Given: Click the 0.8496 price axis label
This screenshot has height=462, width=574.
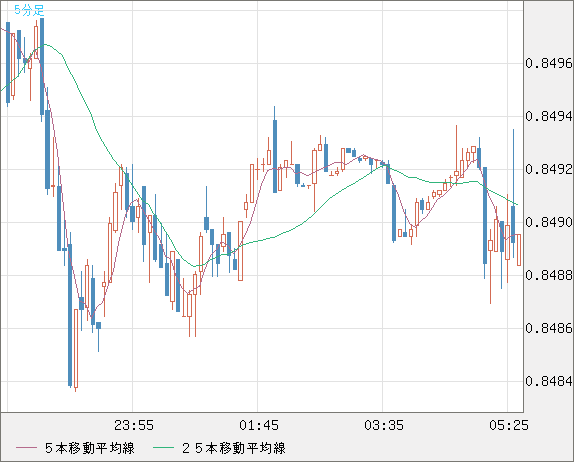Looking at the screenshot, I should (549, 64).
